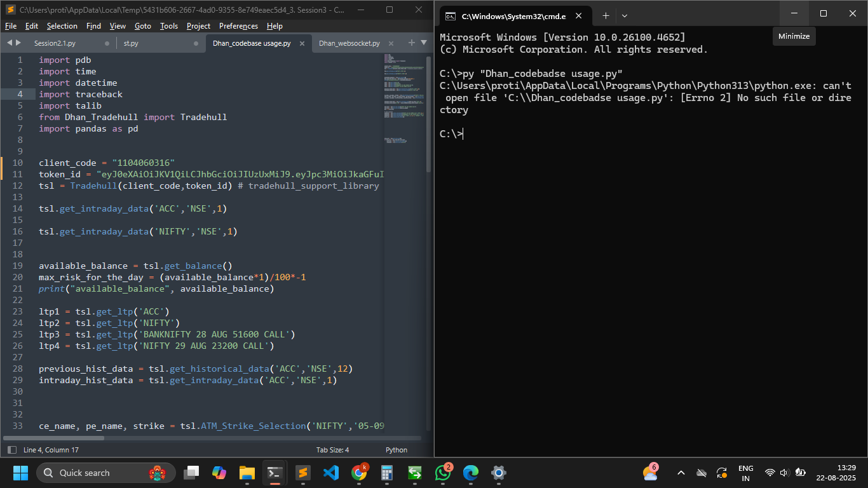Open Microsoft Edge from the taskbar

[x=471, y=473]
